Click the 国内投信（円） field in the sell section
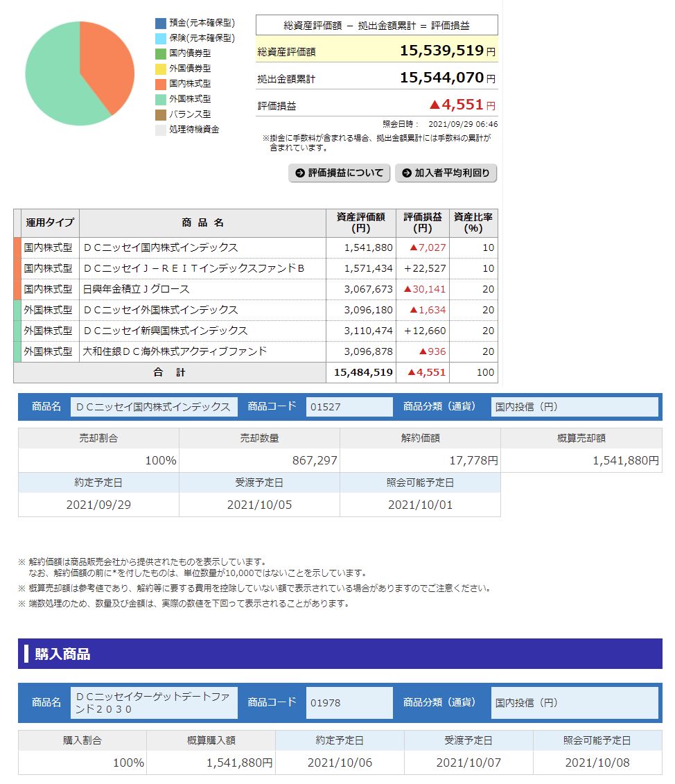The width and height of the screenshot is (675, 784). pos(574,407)
